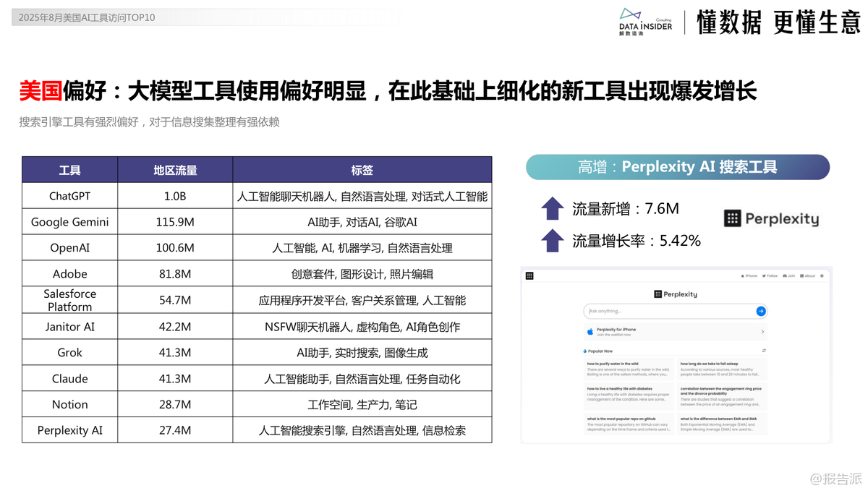Click the blue Apple logo icon

tap(590, 332)
